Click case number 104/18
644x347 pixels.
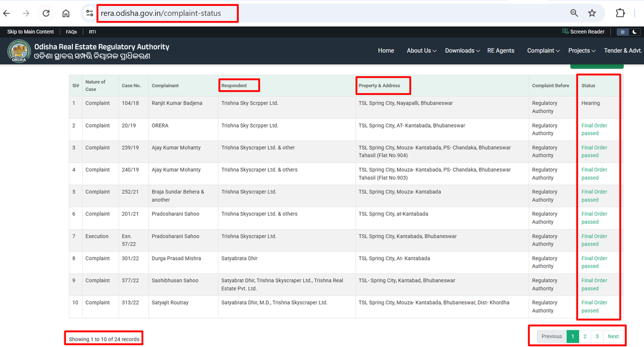130,103
